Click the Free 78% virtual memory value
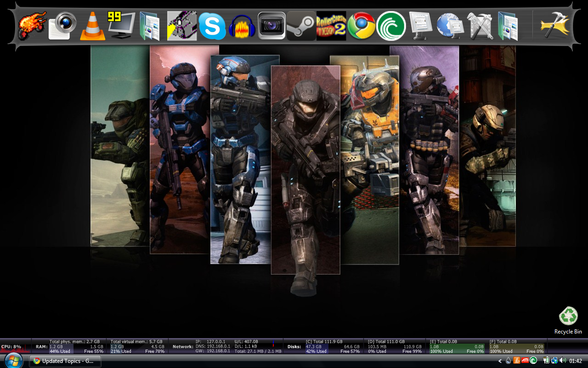 pyautogui.click(x=155, y=351)
